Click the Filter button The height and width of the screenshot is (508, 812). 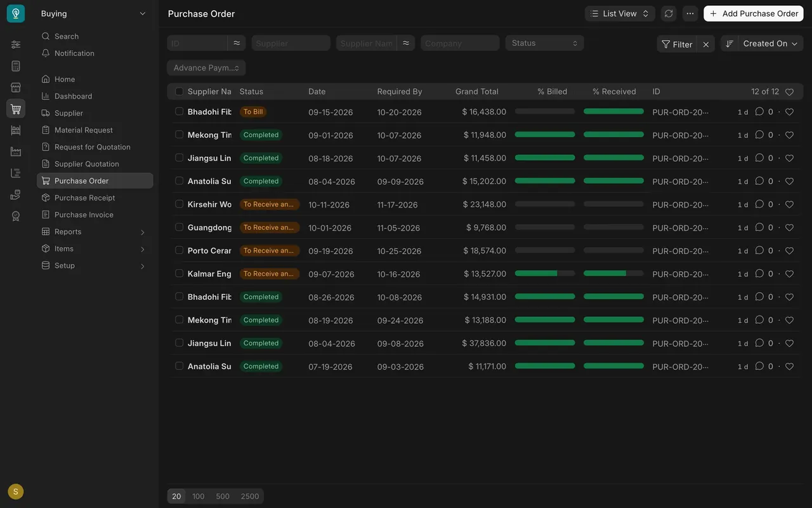coord(677,44)
